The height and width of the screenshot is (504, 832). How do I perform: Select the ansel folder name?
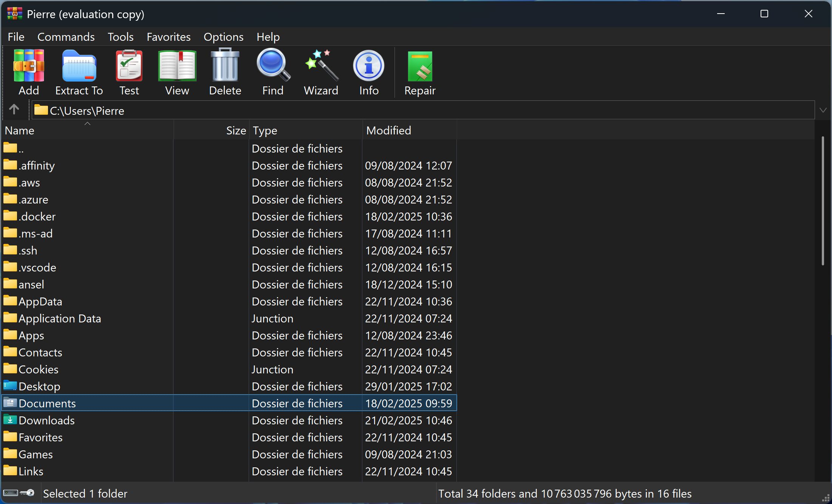[x=31, y=284]
